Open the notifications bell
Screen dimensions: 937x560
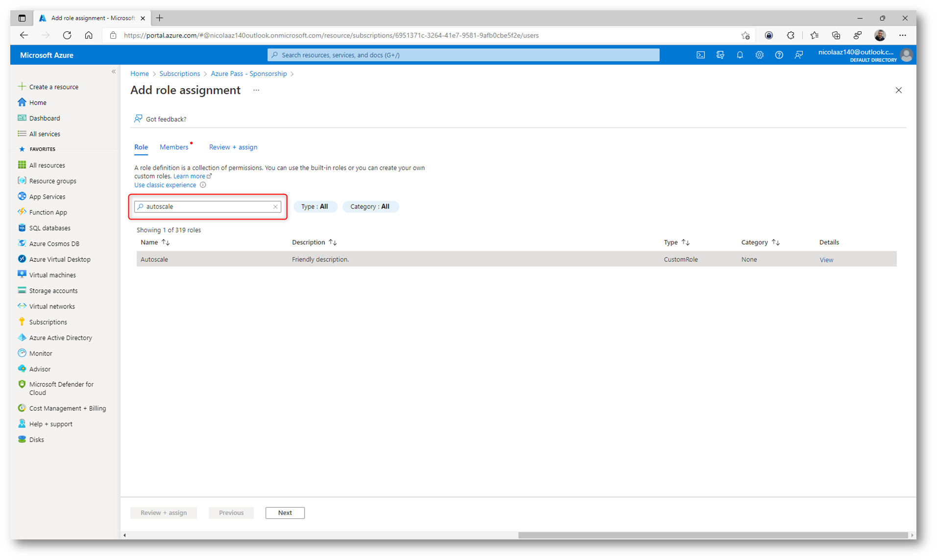click(740, 55)
